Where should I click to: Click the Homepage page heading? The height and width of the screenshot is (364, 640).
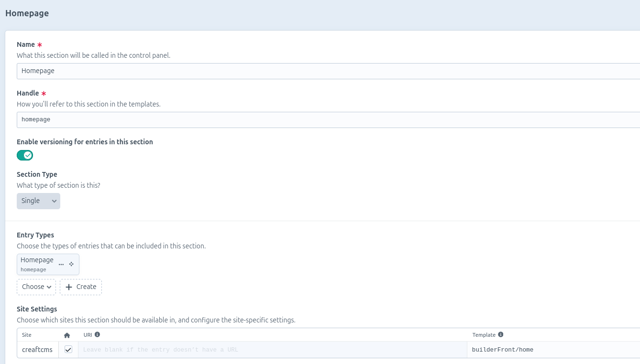tap(27, 13)
